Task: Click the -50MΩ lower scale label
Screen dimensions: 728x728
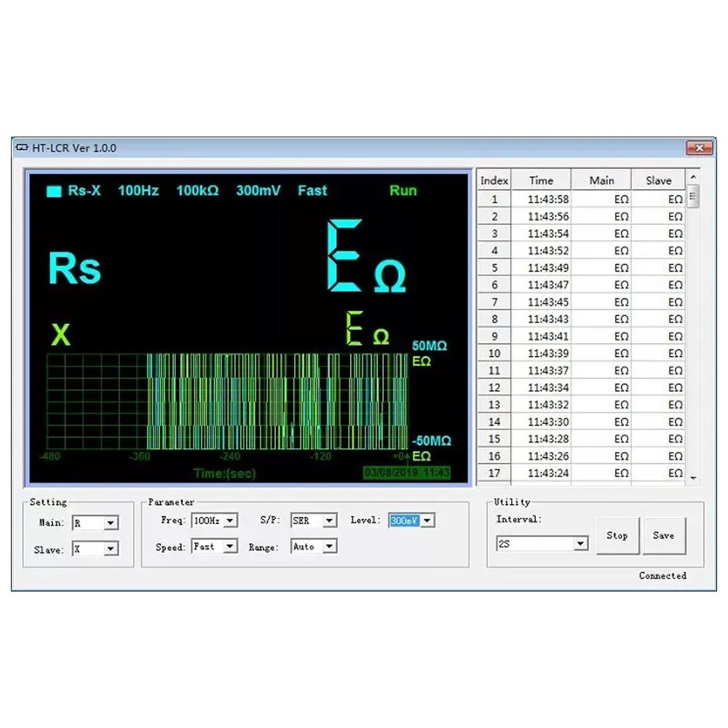Action: click(431, 440)
